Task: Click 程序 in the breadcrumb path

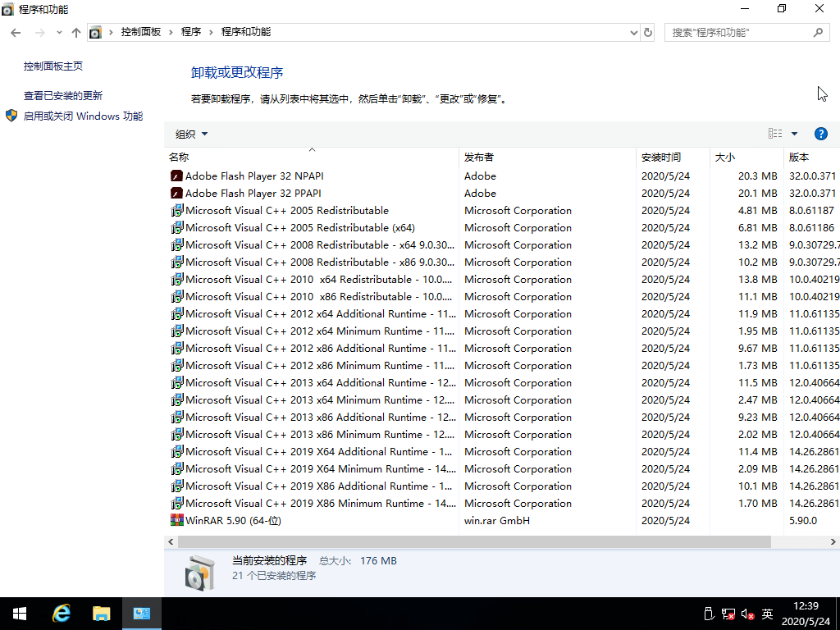Action: pyautogui.click(x=190, y=32)
